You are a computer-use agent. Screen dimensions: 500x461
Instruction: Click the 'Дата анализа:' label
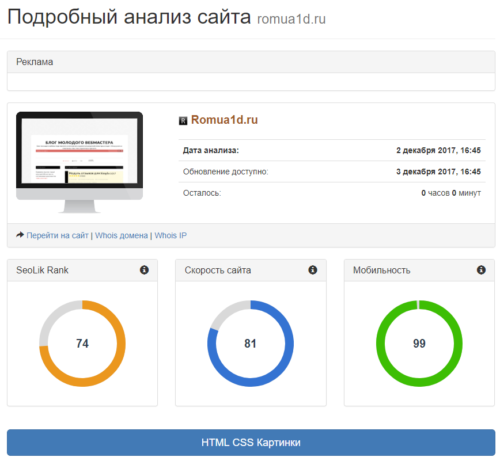(x=211, y=150)
